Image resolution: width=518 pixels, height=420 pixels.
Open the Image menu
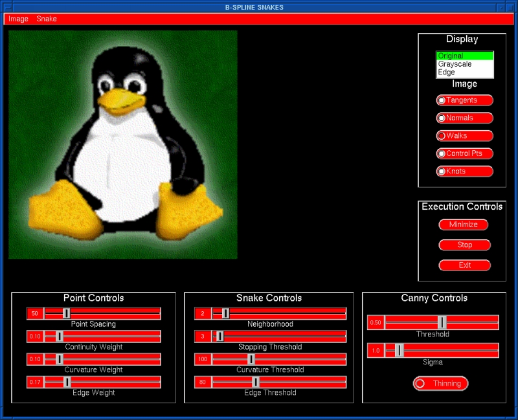click(x=18, y=19)
